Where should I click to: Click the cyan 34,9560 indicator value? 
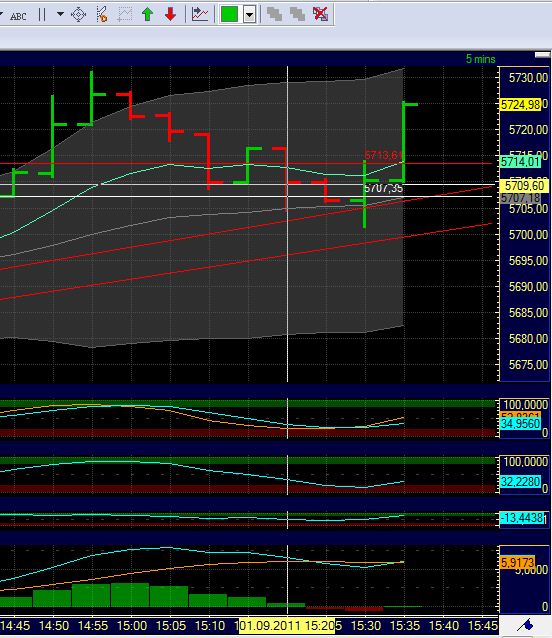click(x=520, y=424)
